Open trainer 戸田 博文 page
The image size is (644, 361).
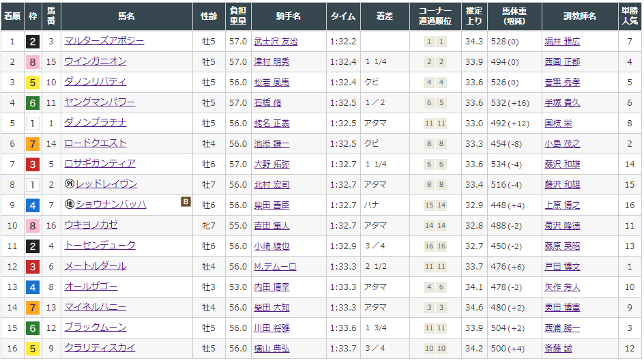pyautogui.click(x=562, y=267)
